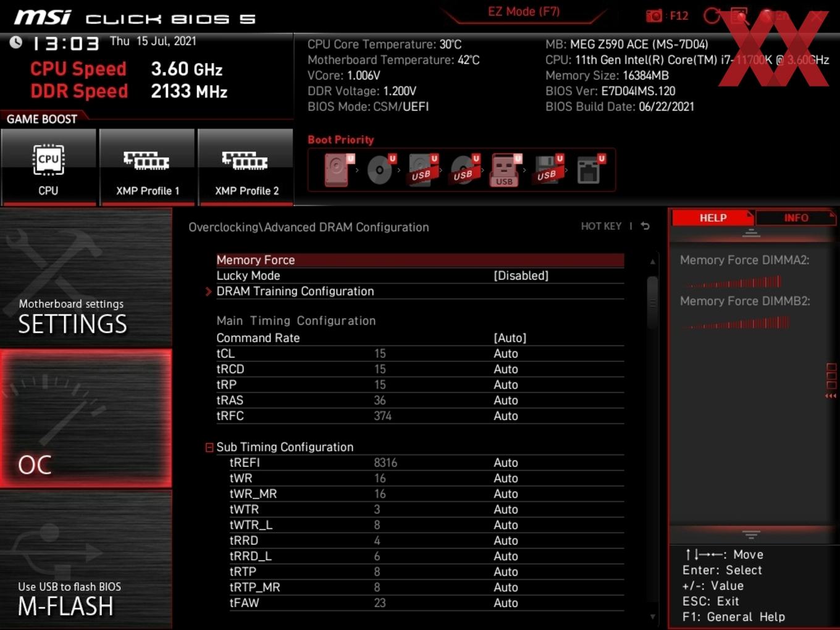This screenshot has height=630, width=840.
Task: Click the help panel bottom collapse handle
Action: (x=751, y=534)
